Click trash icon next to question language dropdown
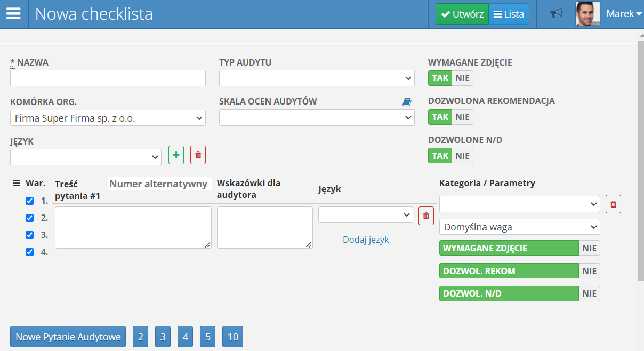The height and width of the screenshot is (351, 644). tap(425, 216)
